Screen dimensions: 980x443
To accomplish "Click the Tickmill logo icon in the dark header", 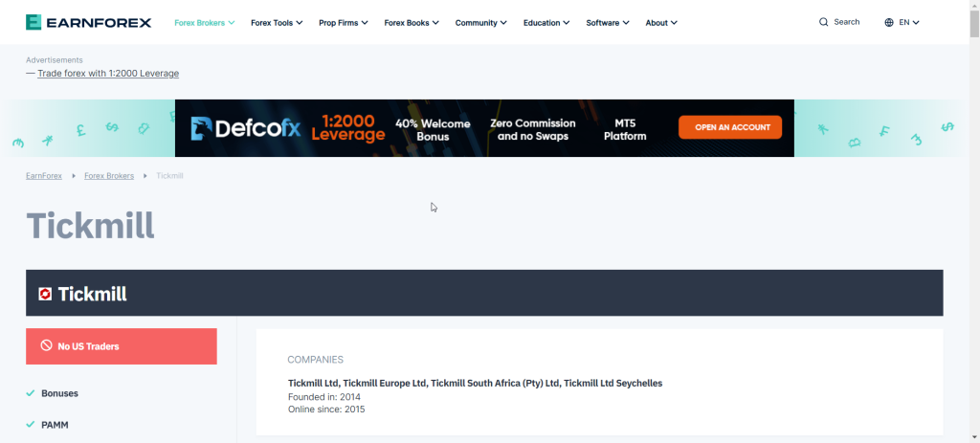I will point(45,294).
